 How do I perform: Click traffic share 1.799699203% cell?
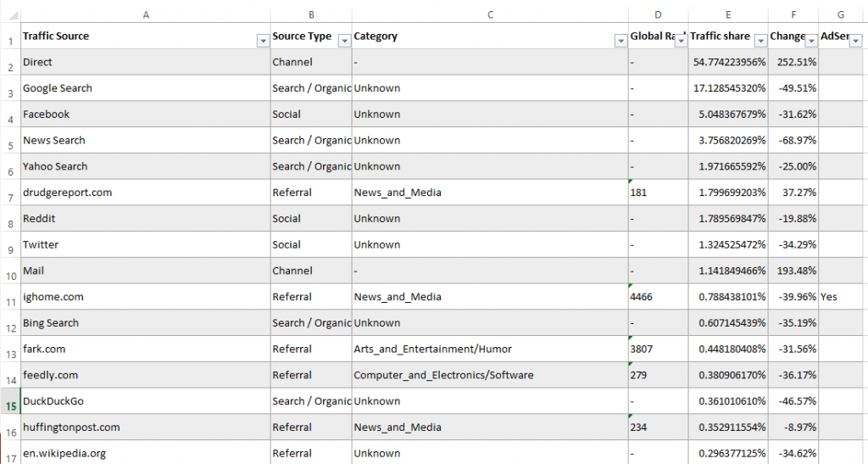728,193
